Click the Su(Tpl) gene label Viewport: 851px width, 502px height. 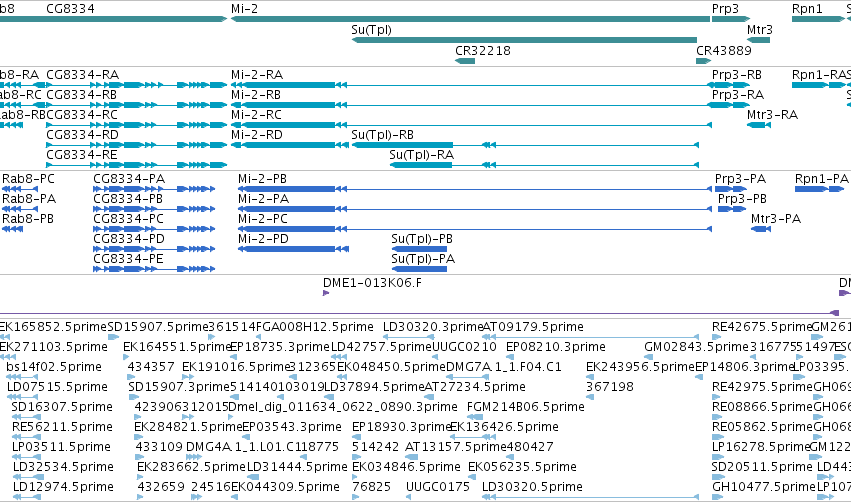(371, 29)
